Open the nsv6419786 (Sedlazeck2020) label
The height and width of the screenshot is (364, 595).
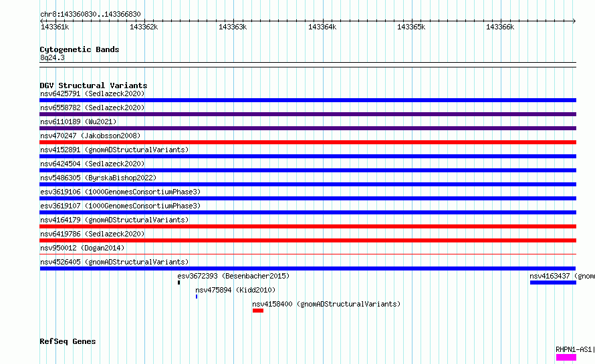coord(92,234)
